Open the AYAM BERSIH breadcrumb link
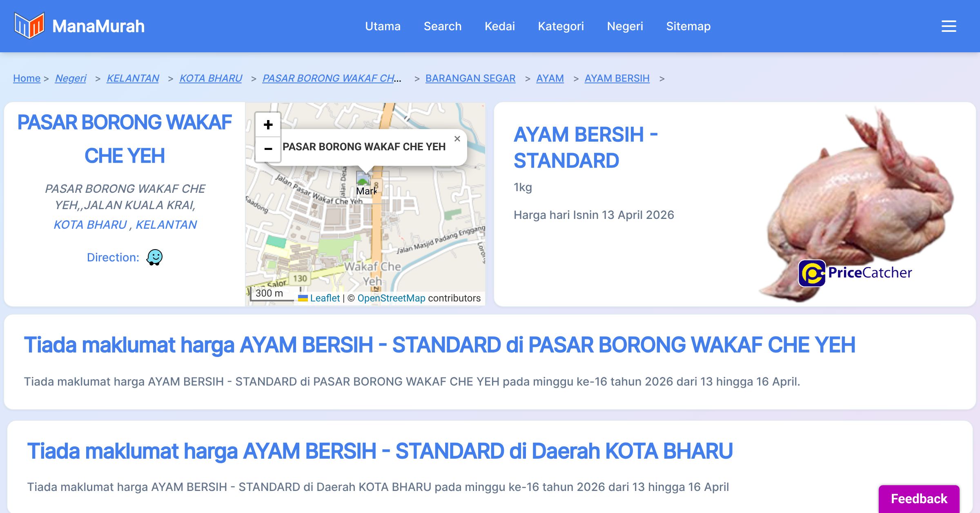Screen dimensions: 980x513 tap(617, 78)
